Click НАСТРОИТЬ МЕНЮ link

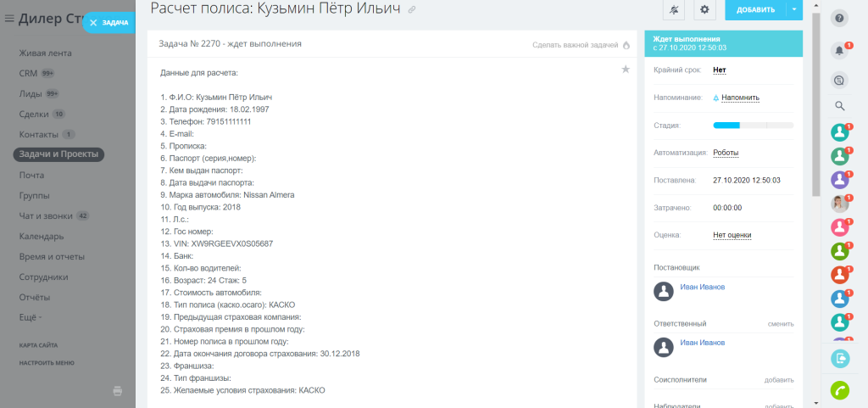point(47,363)
